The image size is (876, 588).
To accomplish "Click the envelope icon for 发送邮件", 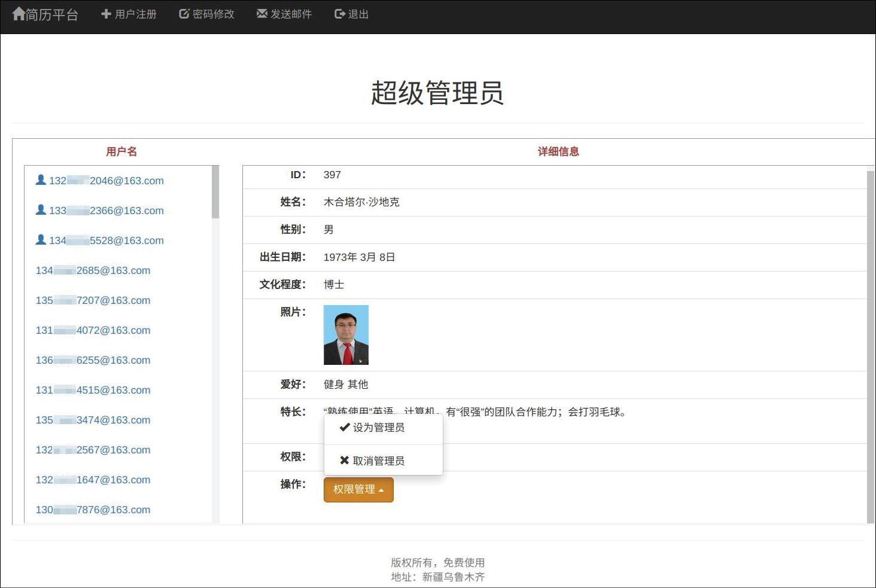I will [x=262, y=14].
